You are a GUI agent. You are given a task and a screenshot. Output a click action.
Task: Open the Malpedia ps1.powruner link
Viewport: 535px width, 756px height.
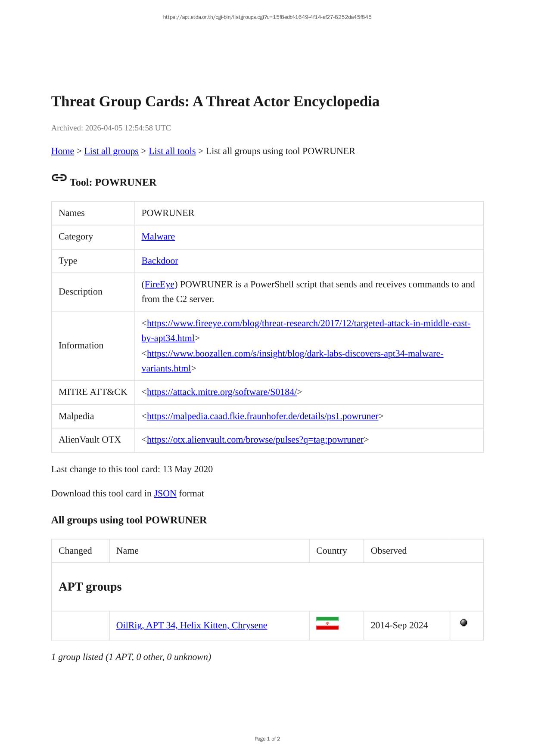pyautogui.click(x=262, y=416)
